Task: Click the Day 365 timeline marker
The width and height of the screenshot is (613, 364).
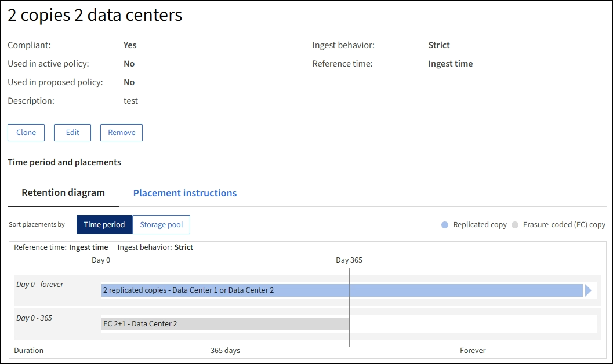Action: click(x=349, y=260)
